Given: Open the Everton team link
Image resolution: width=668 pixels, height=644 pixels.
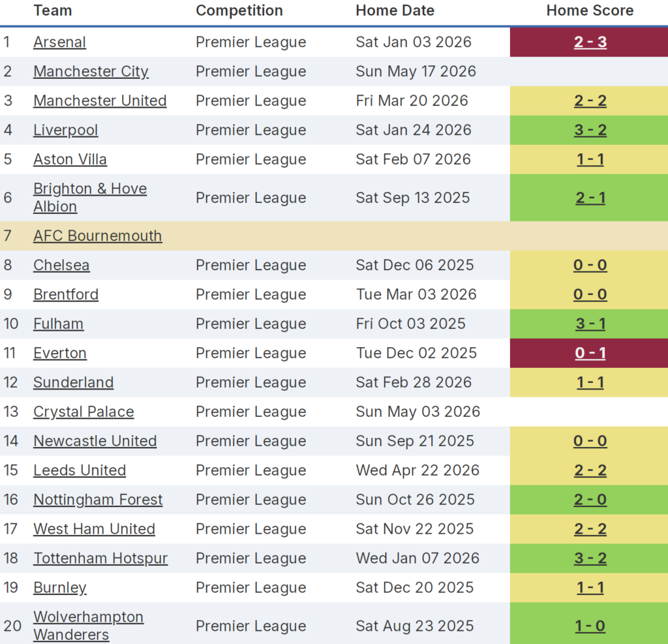Looking at the screenshot, I should [x=60, y=354].
